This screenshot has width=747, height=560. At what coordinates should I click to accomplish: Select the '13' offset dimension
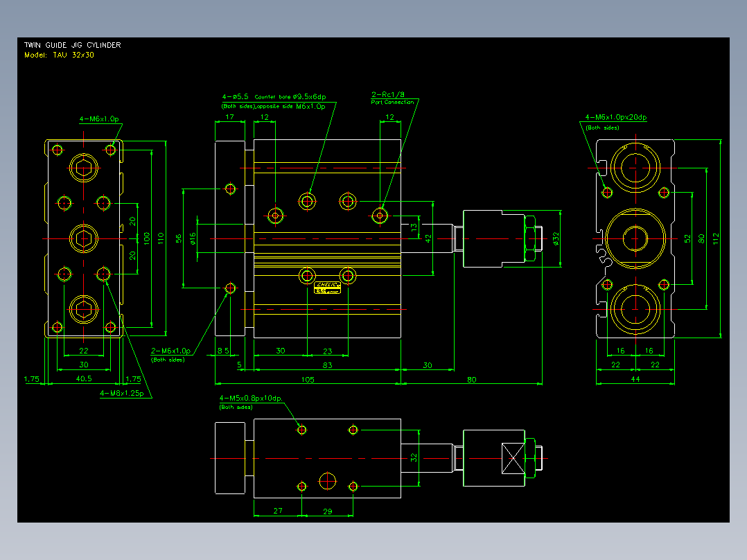(414, 227)
